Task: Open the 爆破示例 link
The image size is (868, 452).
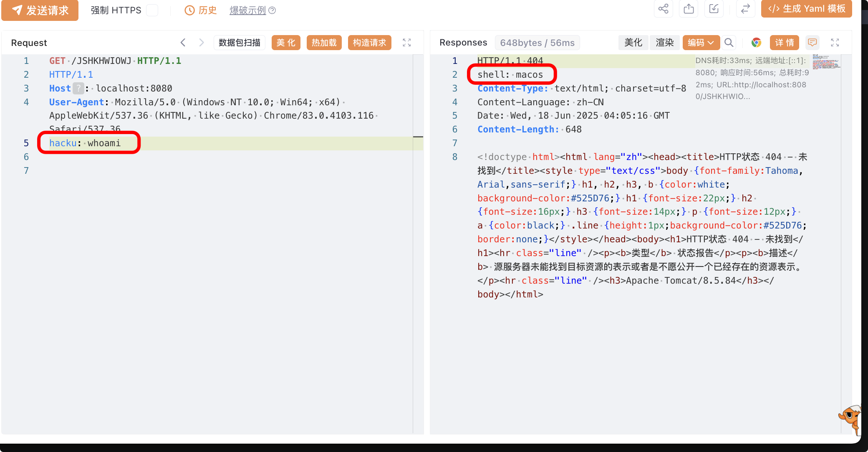Action: point(247,10)
